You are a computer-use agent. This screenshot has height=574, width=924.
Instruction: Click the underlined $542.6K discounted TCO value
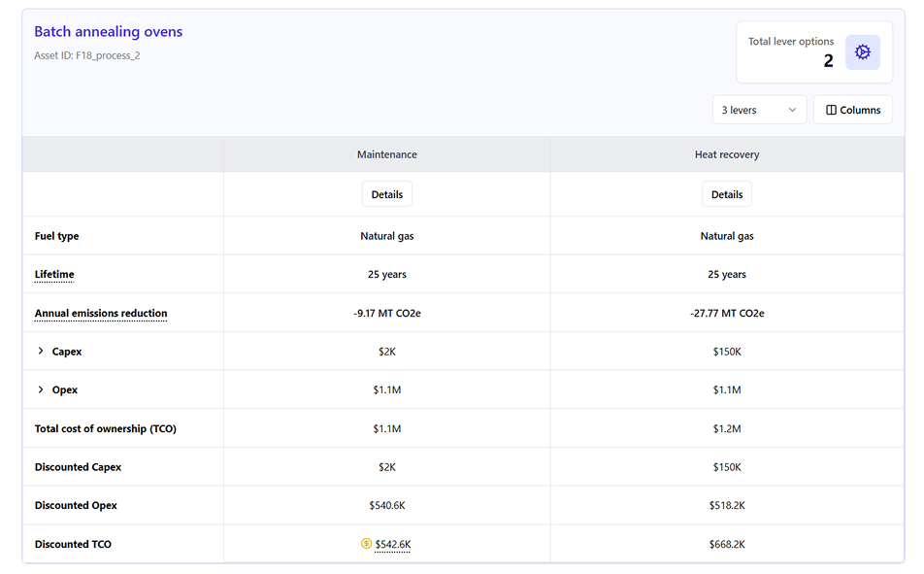pyautogui.click(x=392, y=544)
